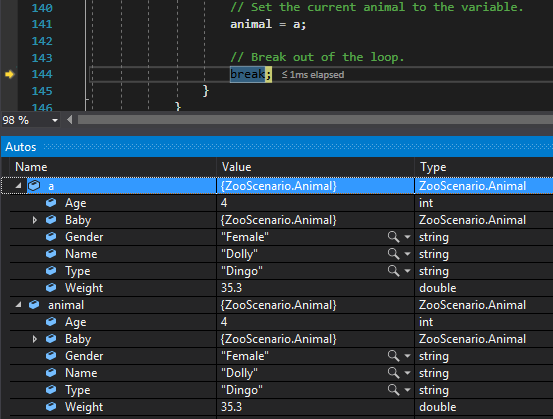This screenshot has width=553, height=419.
Task: Click property icon of Age under 'animal'
Action: click(x=51, y=322)
